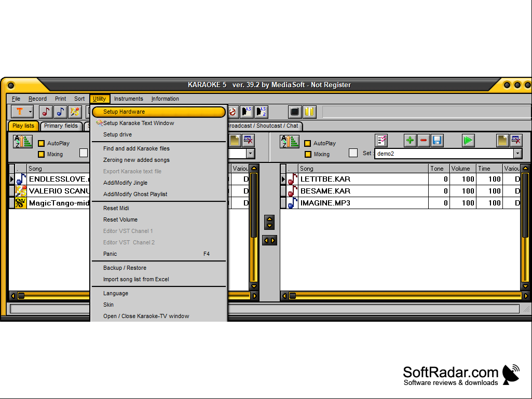
Task: Click the Tone column header in right playlist
Action: tap(439, 169)
